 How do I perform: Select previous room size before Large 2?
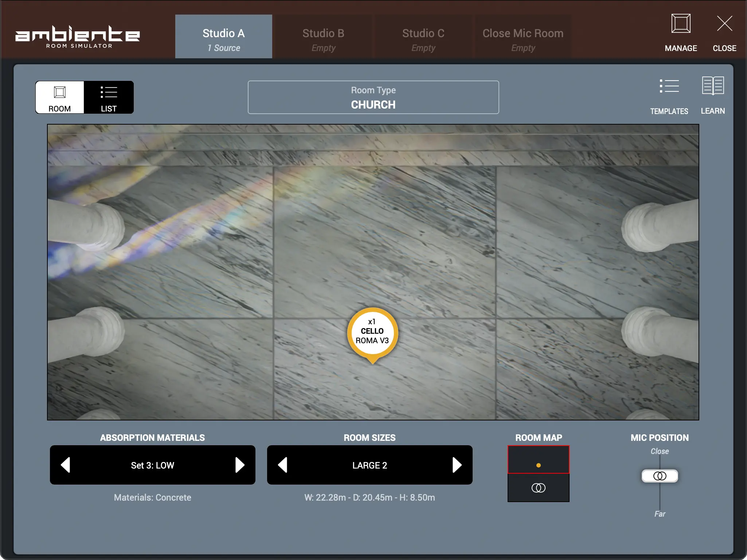tap(283, 465)
